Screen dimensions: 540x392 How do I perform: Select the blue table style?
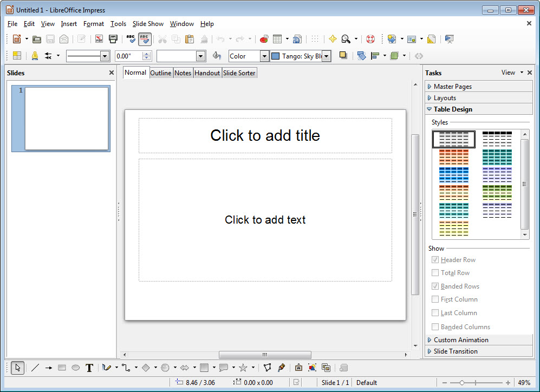click(453, 175)
